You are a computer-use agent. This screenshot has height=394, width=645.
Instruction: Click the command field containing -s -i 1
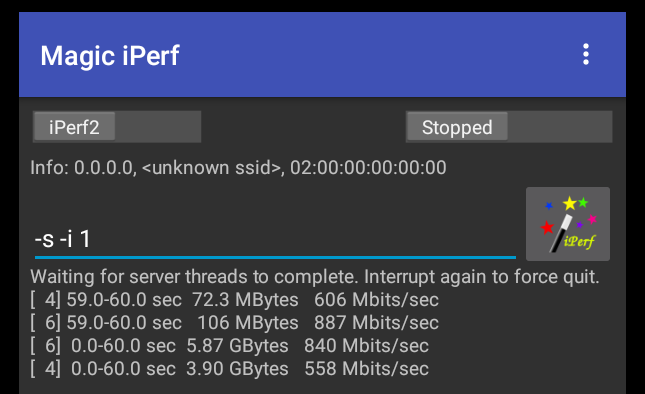275,239
